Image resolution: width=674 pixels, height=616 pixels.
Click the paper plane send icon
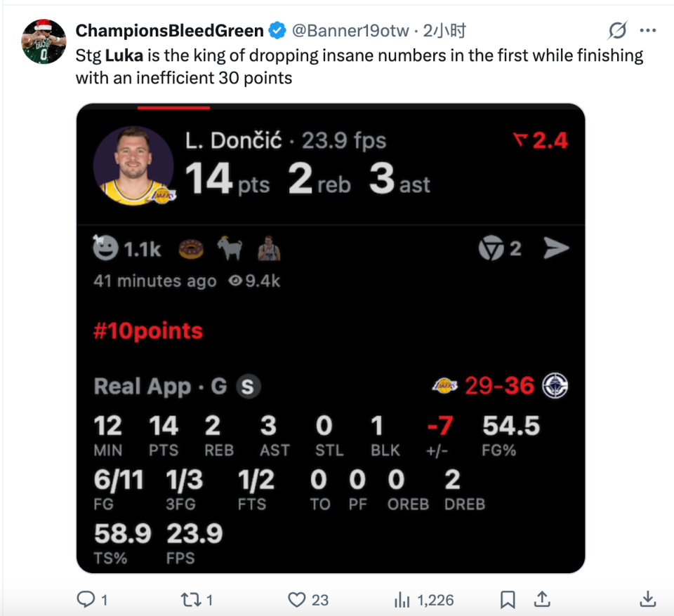click(556, 248)
